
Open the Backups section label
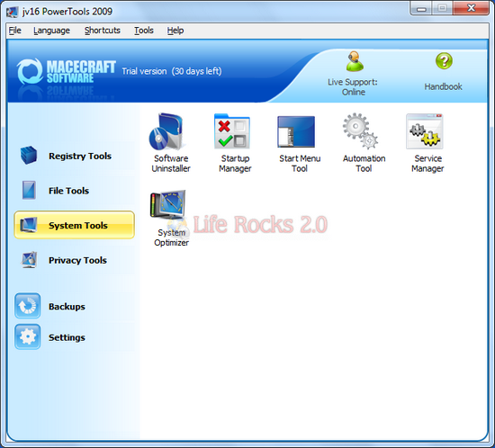67,307
